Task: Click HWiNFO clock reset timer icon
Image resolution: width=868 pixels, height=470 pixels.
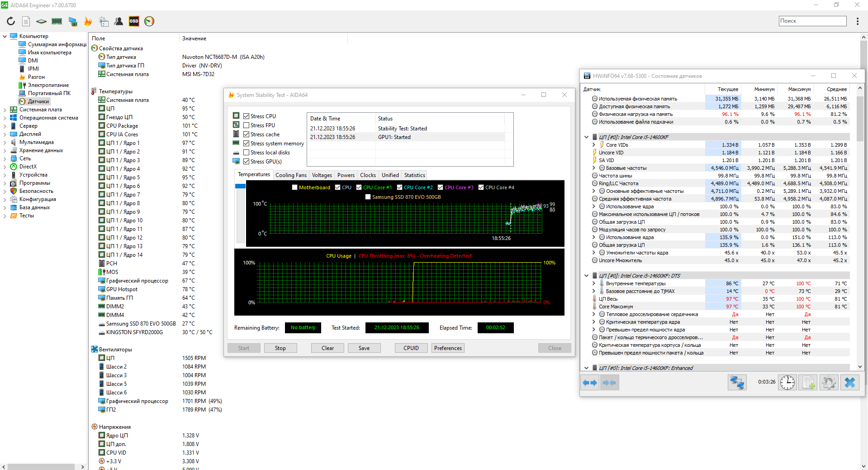Action: click(x=787, y=383)
